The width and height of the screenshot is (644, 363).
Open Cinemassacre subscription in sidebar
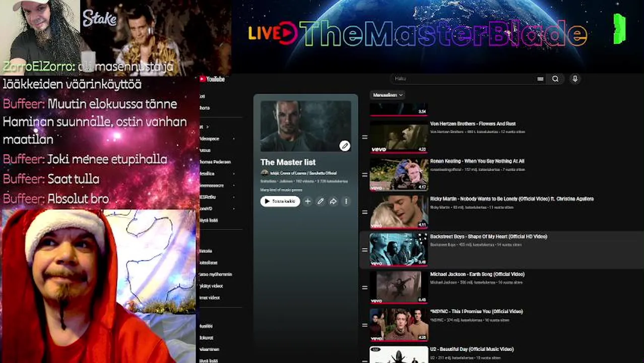(x=212, y=185)
